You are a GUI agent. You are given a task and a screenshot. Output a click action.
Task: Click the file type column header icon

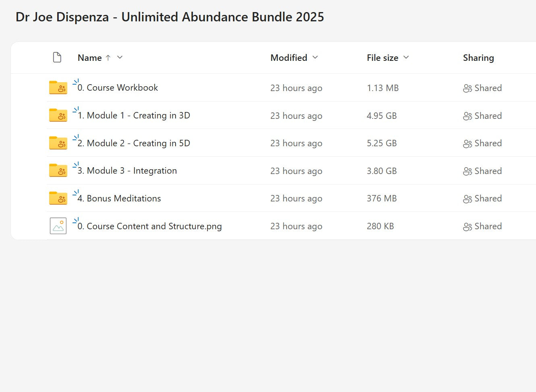[x=57, y=58]
